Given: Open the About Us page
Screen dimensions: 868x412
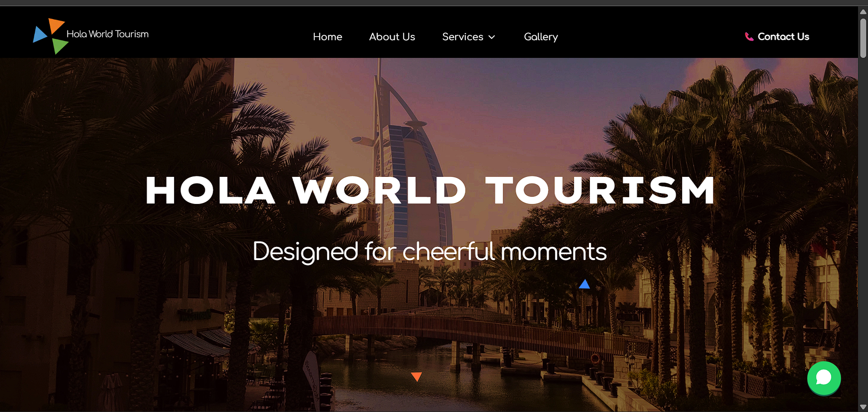Looking at the screenshot, I should pos(392,37).
